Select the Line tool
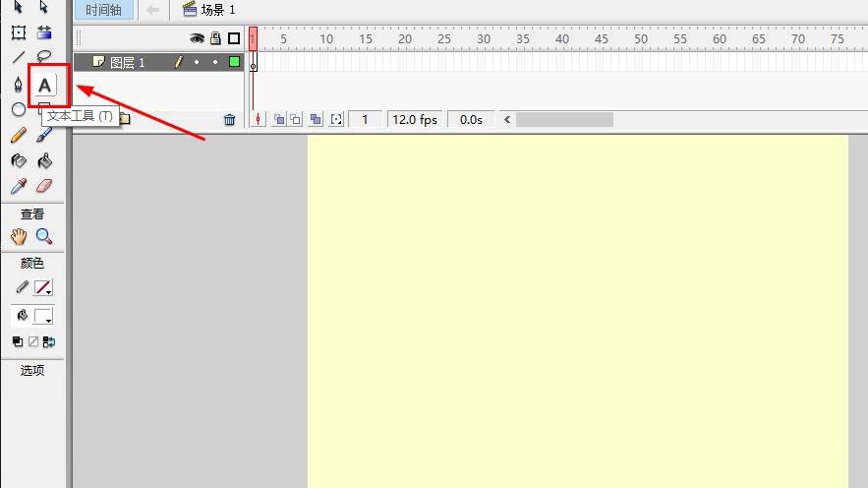The height and width of the screenshot is (488, 868). [19, 57]
